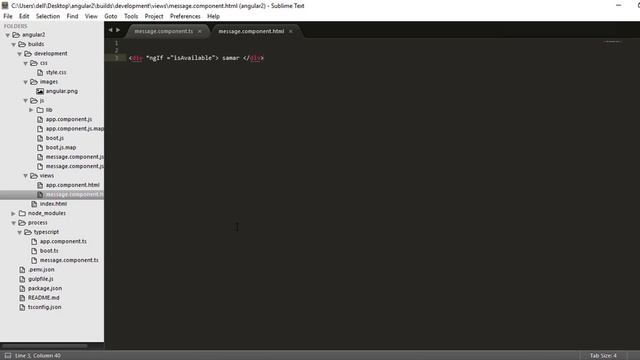The image size is (640, 360).
Task: Click line number 1 in gutter
Action: (116, 43)
